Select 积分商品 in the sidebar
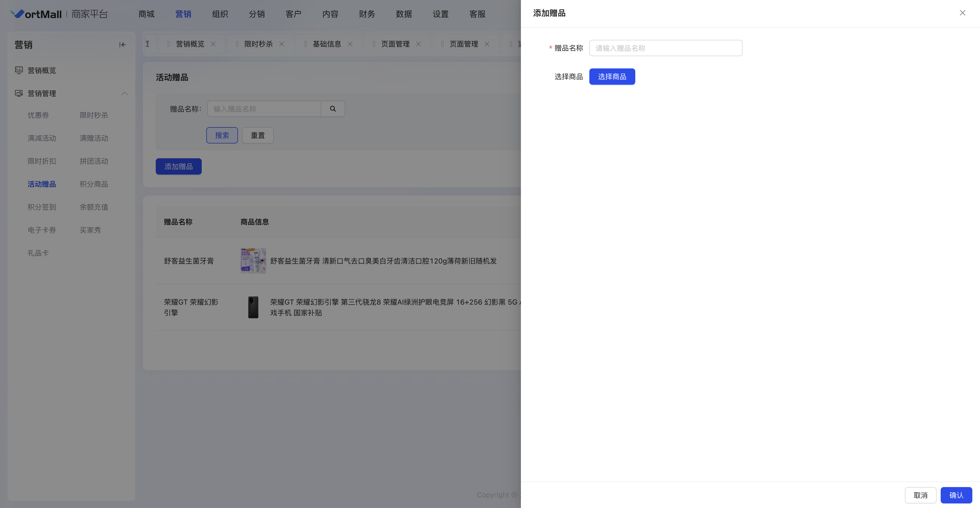Screen dimensions: 980x508 coord(94,184)
